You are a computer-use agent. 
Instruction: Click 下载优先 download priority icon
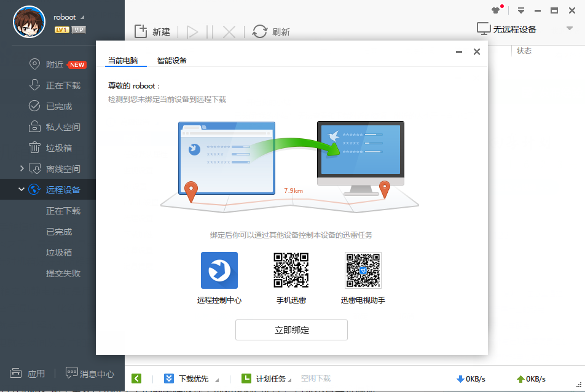pos(169,378)
